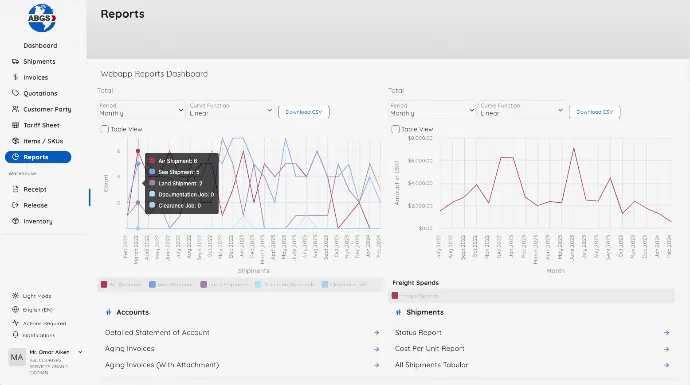
Task: Click the Light Mode sun icon
Action: click(x=15, y=296)
